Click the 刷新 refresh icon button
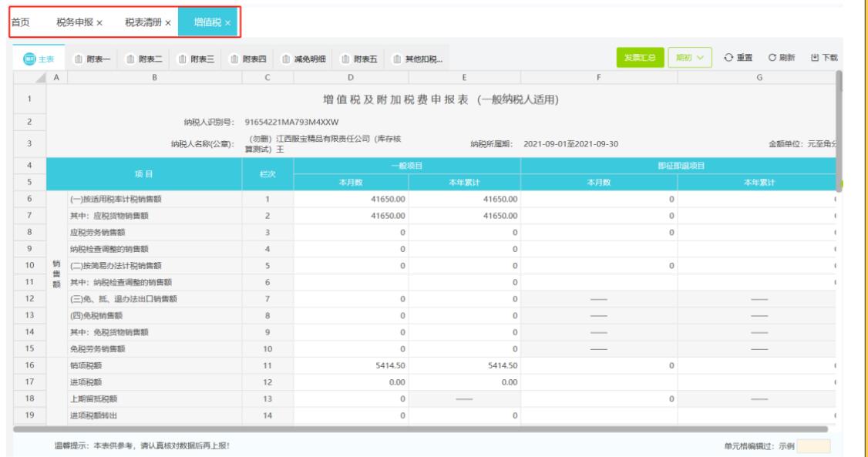 click(781, 58)
